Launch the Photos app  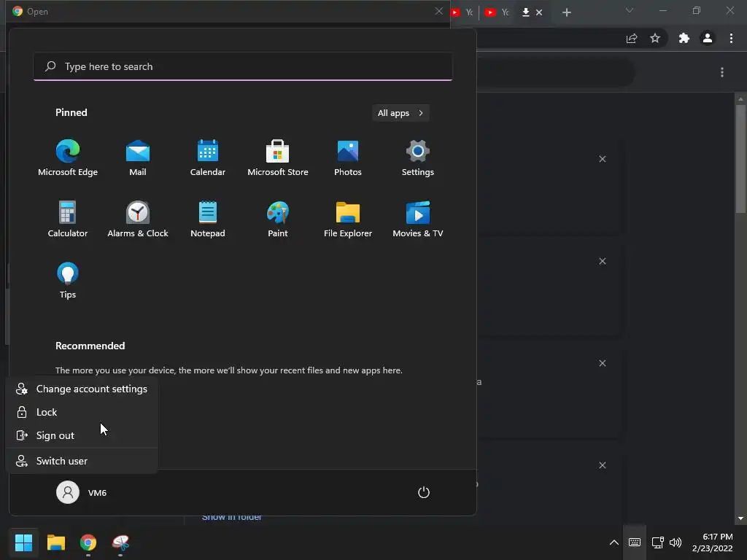pos(348,158)
